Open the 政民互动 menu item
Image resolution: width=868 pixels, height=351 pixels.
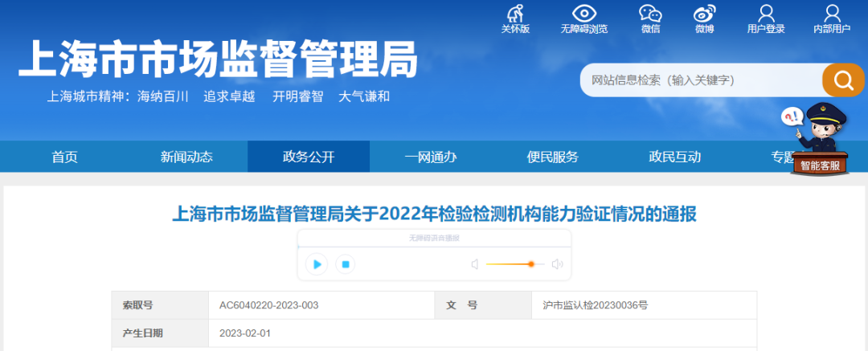675,157
